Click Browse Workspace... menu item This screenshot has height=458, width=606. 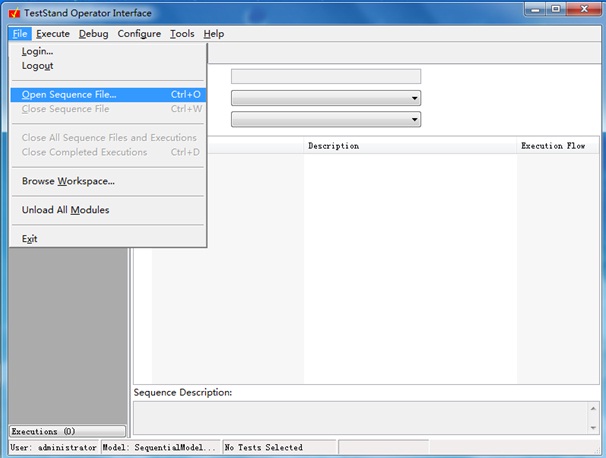(68, 181)
